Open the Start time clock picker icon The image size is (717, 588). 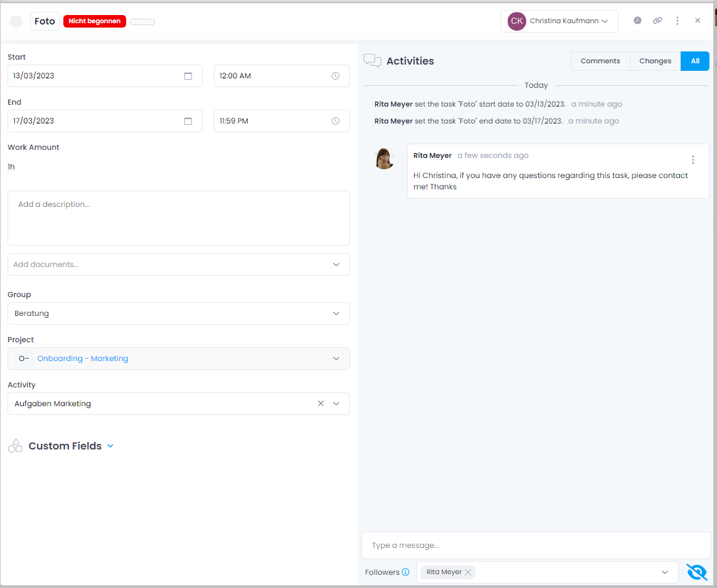click(x=336, y=76)
